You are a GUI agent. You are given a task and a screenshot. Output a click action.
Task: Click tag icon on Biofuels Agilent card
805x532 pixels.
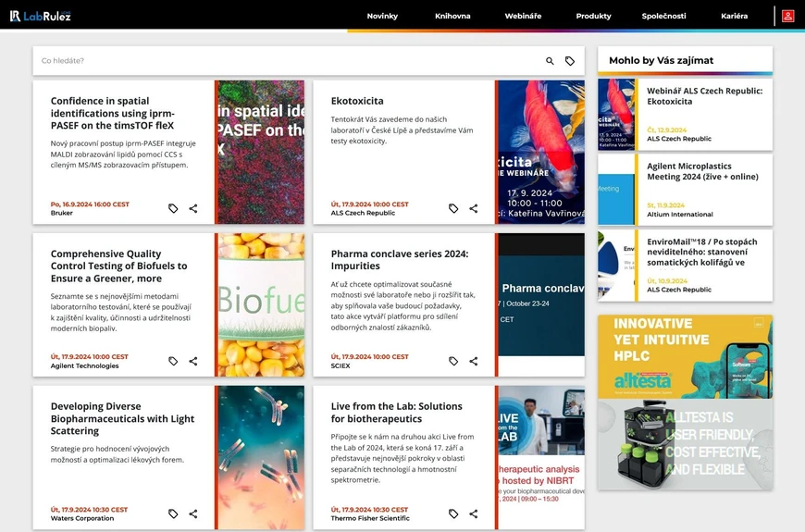click(173, 361)
